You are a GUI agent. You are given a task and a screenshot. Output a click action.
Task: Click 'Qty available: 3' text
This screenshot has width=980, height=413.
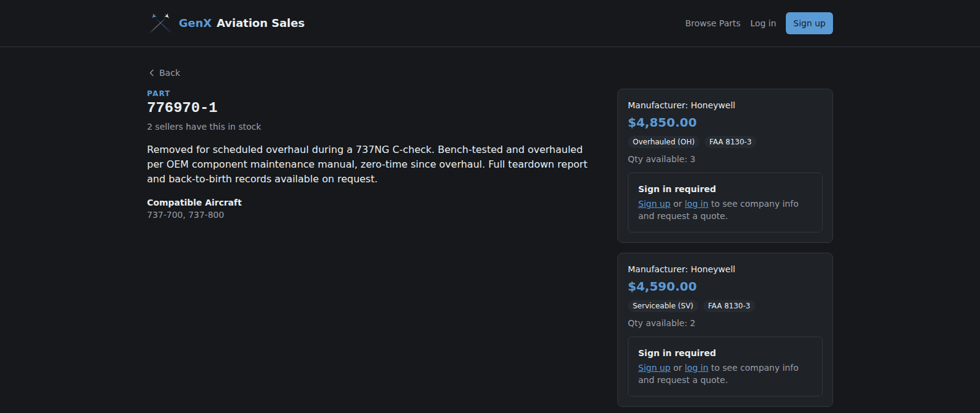point(661,159)
